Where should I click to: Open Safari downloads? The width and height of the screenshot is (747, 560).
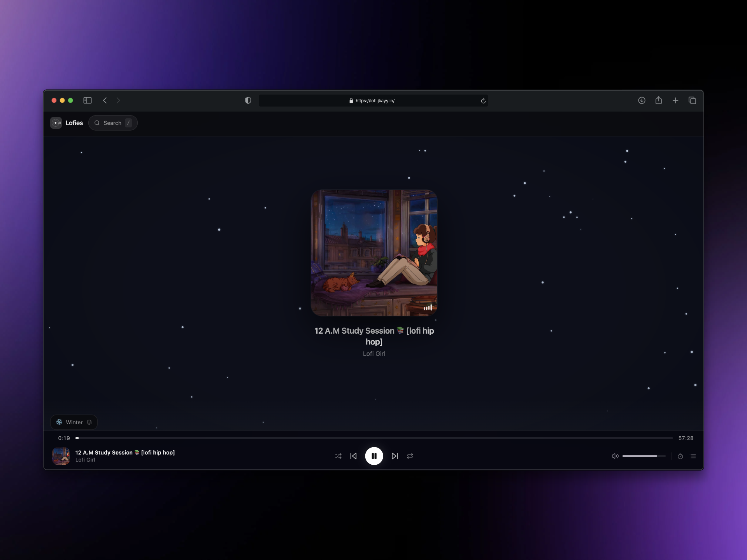[x=642, y=101]
